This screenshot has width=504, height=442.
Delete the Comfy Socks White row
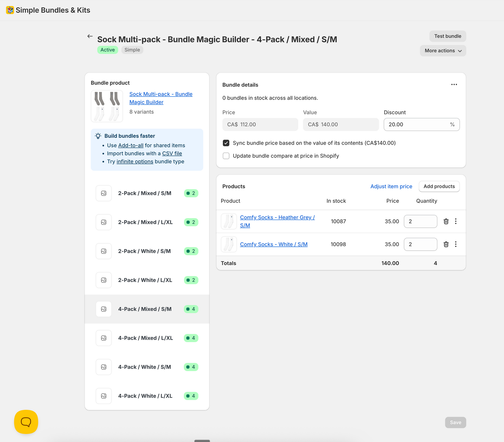[x=446, y=244]
